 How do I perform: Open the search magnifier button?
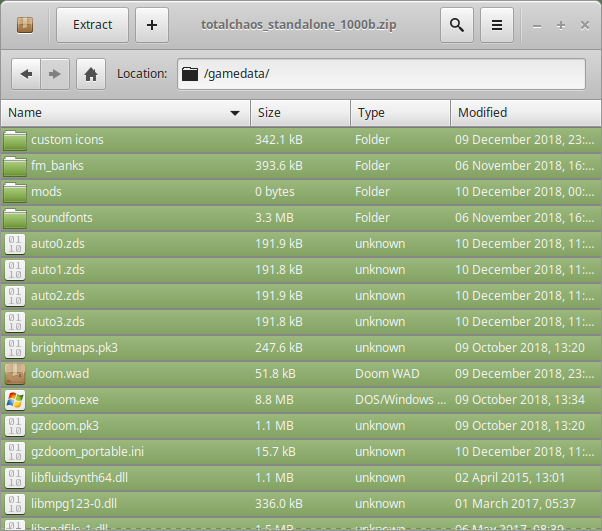(456, 25)
